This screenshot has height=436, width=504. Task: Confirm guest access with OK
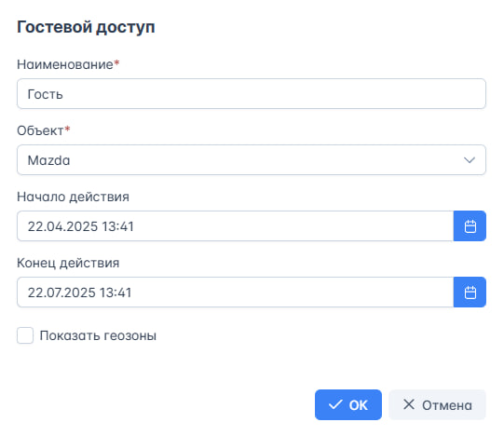pyautogui.click(x=348, y=405)
